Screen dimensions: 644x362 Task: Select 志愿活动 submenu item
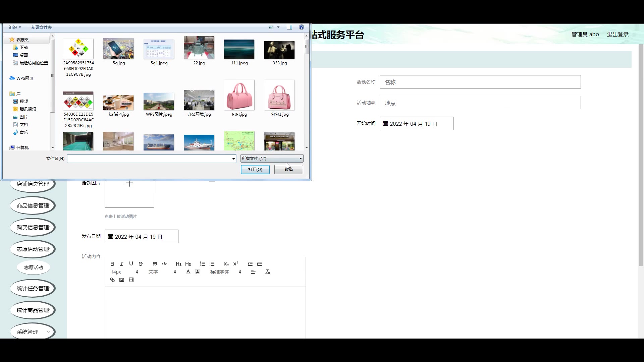(x=34, y=267)
